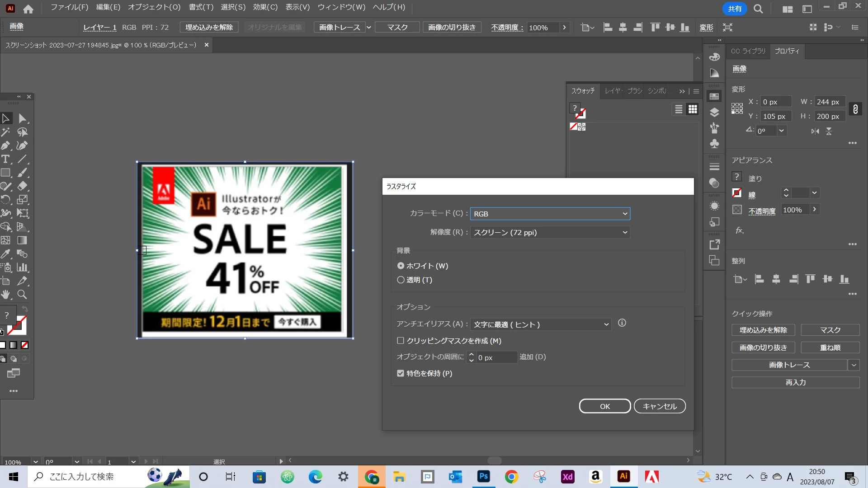Select the Zoom tool magnifier

[22, 295]
